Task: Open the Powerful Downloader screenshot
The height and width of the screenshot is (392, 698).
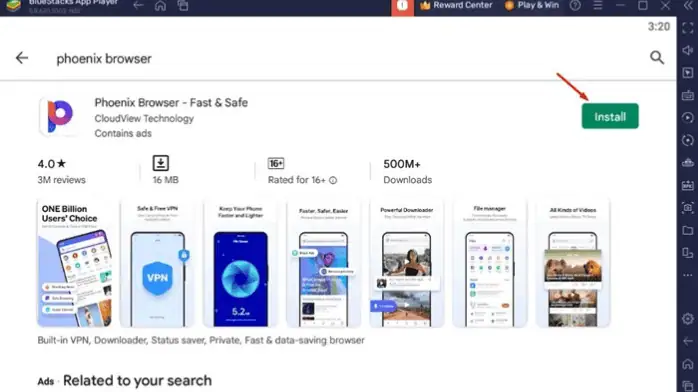Action: (406, 263)
